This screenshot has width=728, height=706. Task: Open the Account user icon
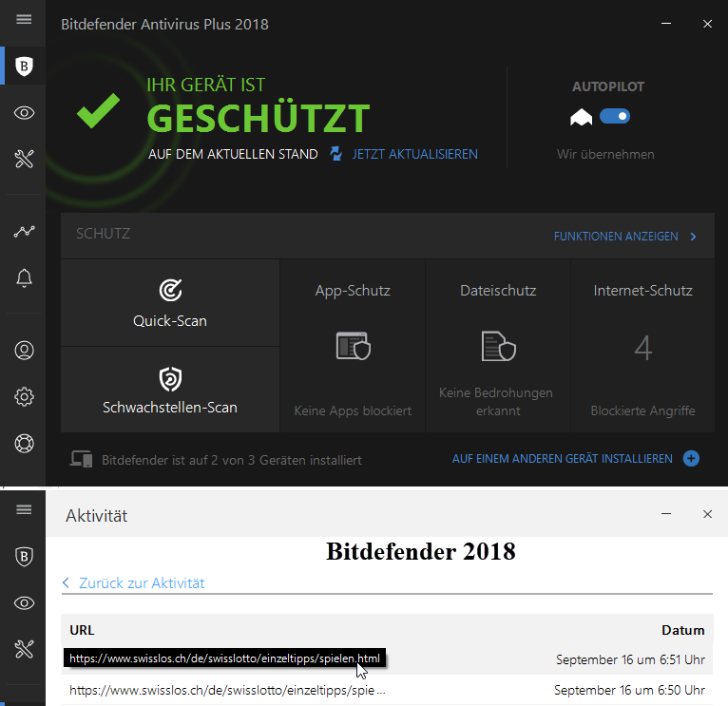pyautogui.click(x=24, y=350)
